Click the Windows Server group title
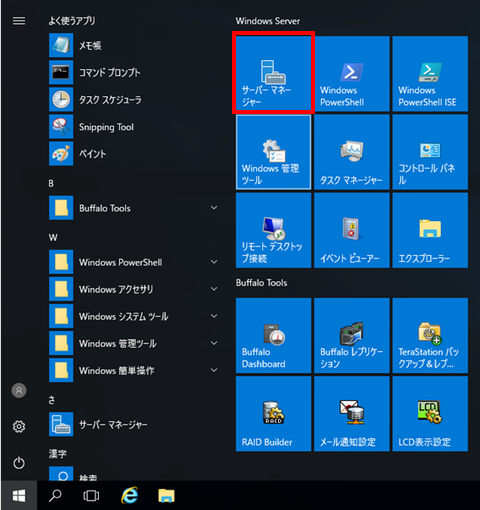The image size is (480, 510). click(x=268, y=21)
